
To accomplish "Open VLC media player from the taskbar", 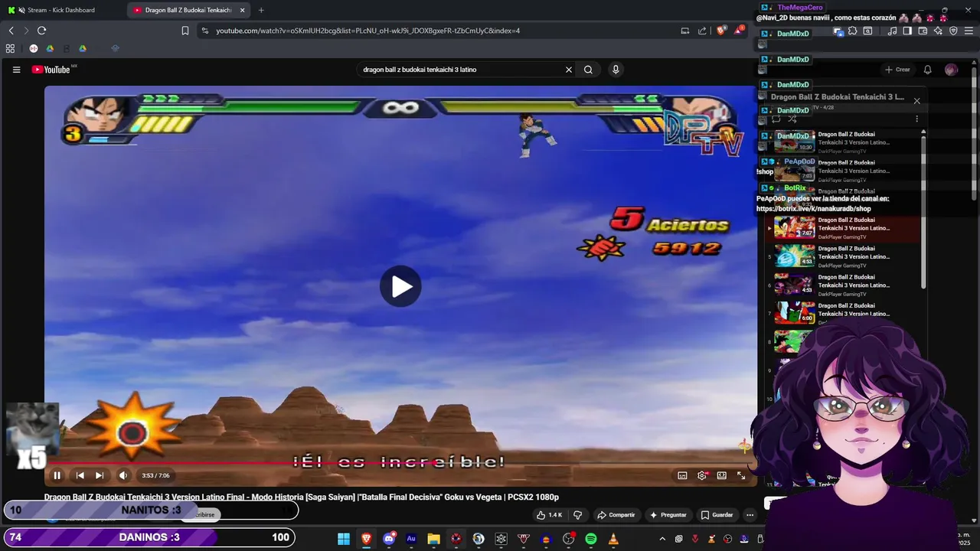I will (x=613, y=539).
